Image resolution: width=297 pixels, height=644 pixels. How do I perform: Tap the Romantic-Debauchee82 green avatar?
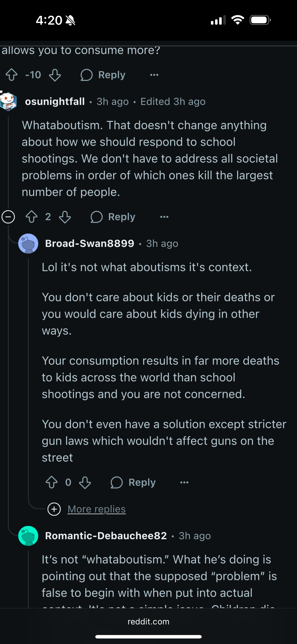click(28, 536)
